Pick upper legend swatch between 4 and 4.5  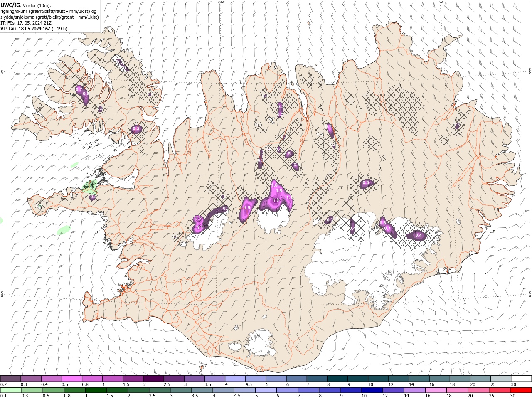click(235, 378)
